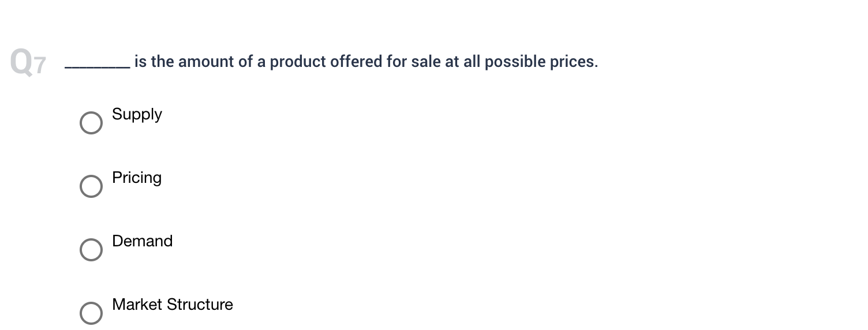Select the Pricing radio button
Image resolution: width=868 pixels, height=330 pixels.
[91, 186]
